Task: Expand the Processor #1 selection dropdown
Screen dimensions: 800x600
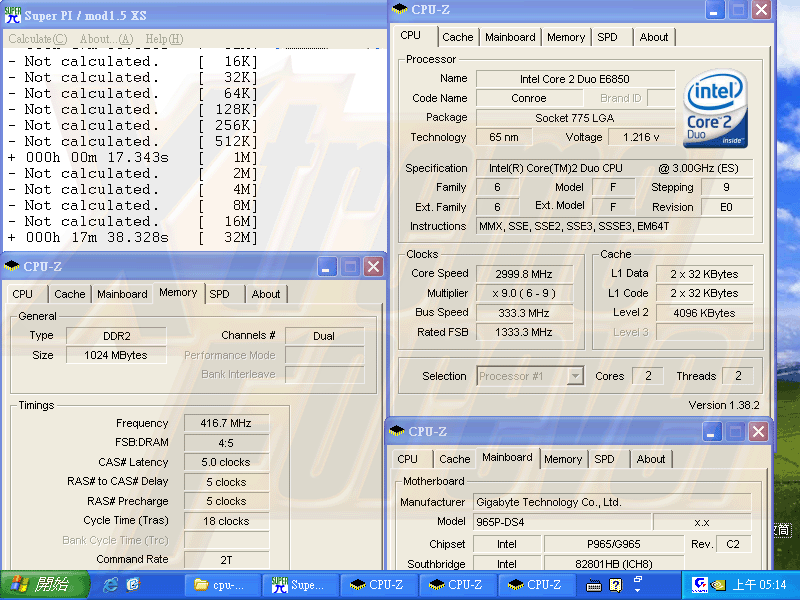Action: click(x=575, y=377)
